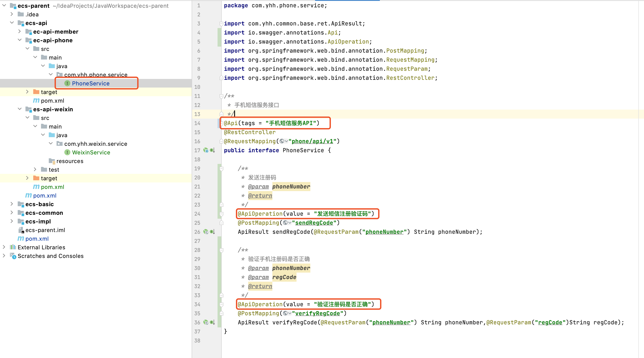Select WeixinService in project tree
This screenshot has height=358, width=644.
91,152
